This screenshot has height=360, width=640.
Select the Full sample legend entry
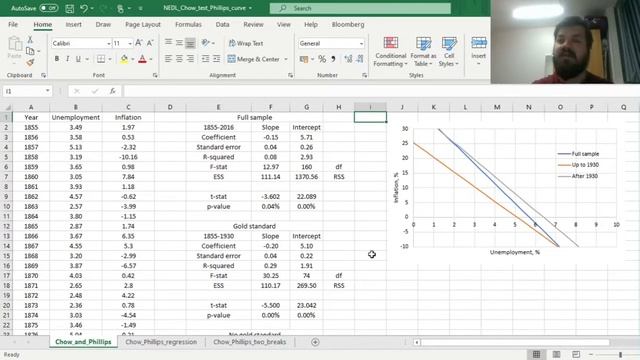coord(578,154)
